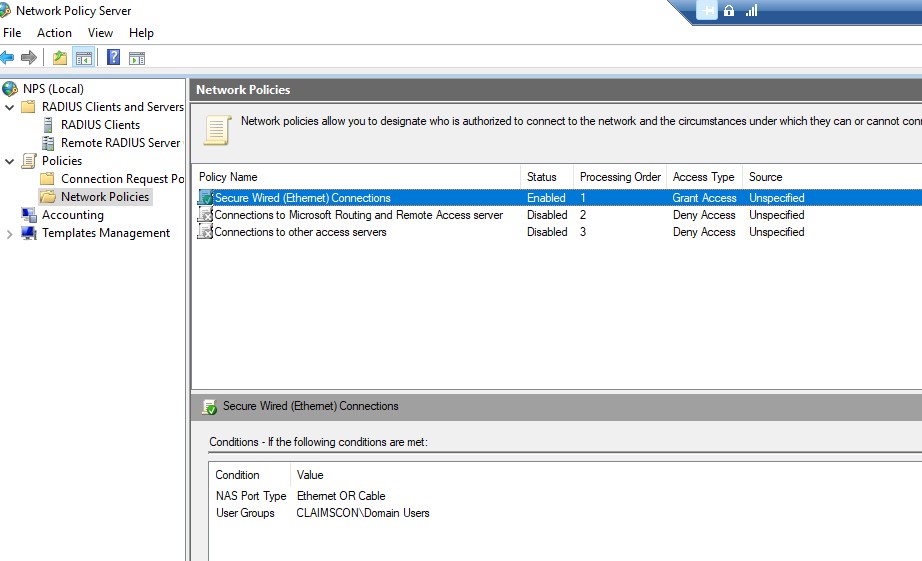Click 'Deny Access' in processing order 3 row

(704, 232)
